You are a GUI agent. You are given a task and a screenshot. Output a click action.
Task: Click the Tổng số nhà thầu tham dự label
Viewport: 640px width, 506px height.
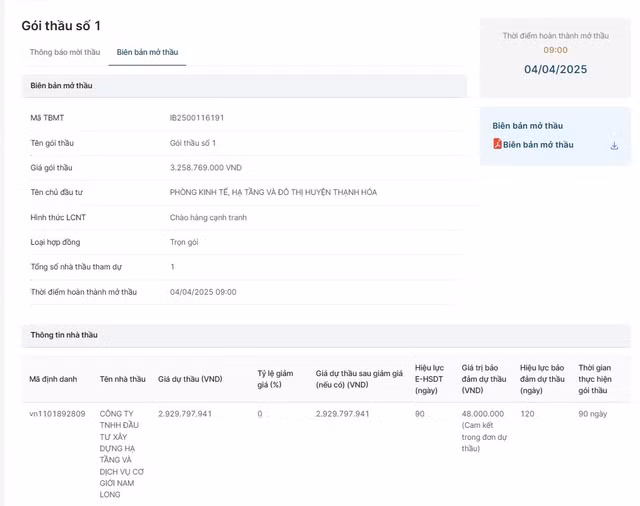coord(76,267)
